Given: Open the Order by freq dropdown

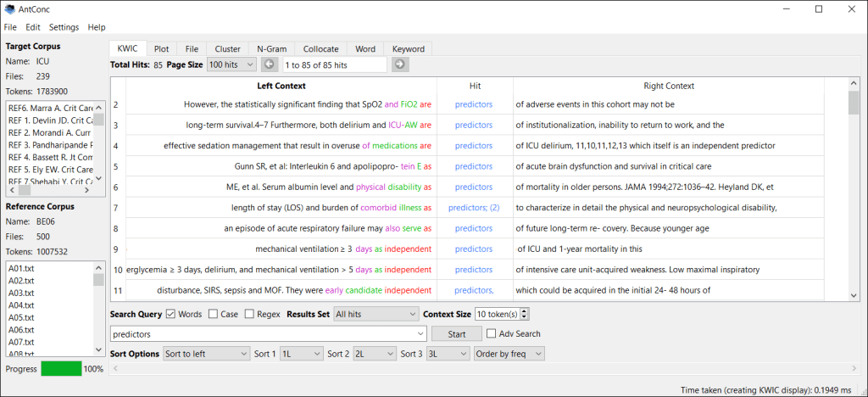Looking at the screenshot, I should coord(509,354).
